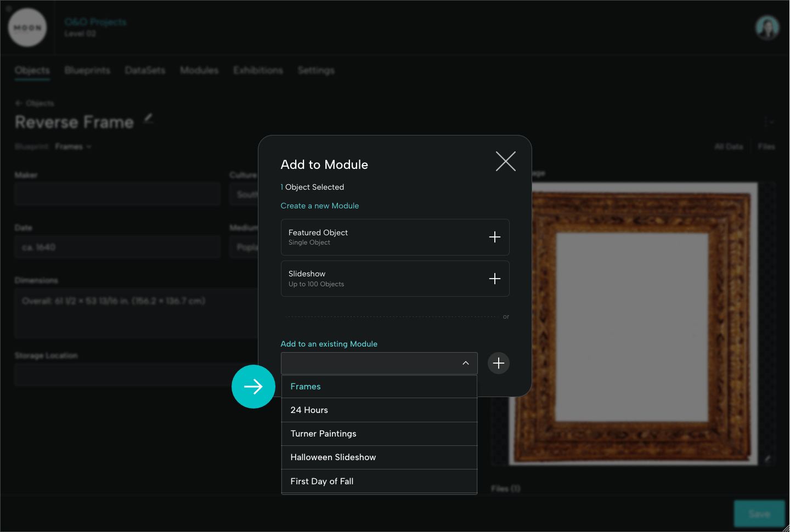The image size is (790, 532).
Task: Click the plus button beside the module dropdown
Action: [498, 363]
